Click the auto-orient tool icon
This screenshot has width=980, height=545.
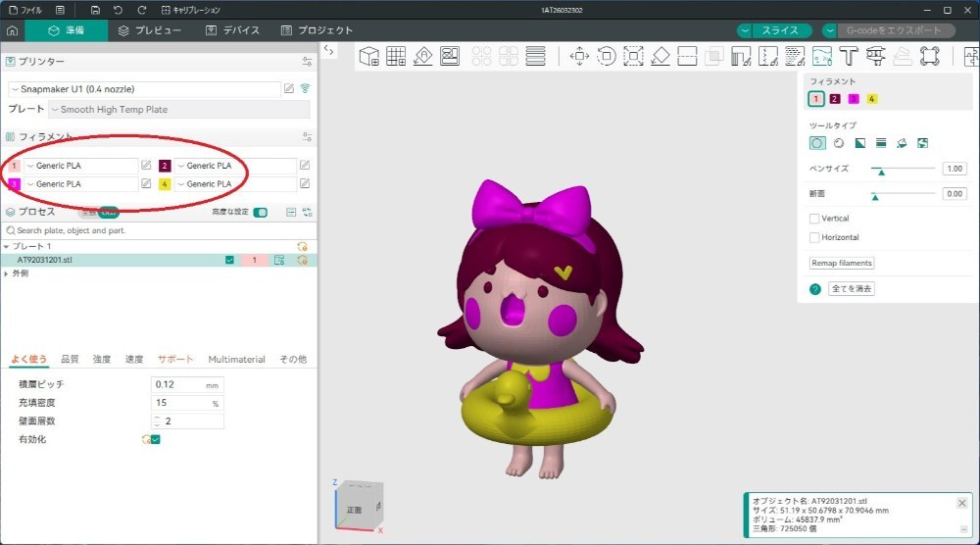[x=422, y=56]
